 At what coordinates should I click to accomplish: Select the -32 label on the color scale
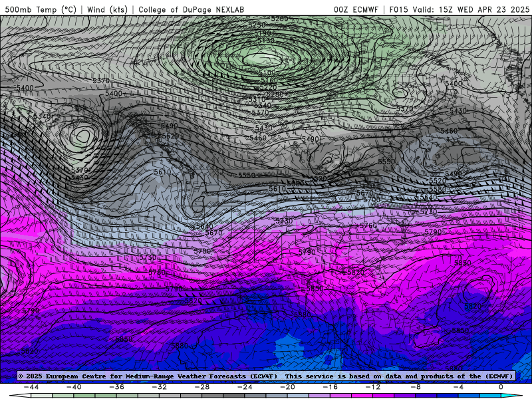coord(160,387)
